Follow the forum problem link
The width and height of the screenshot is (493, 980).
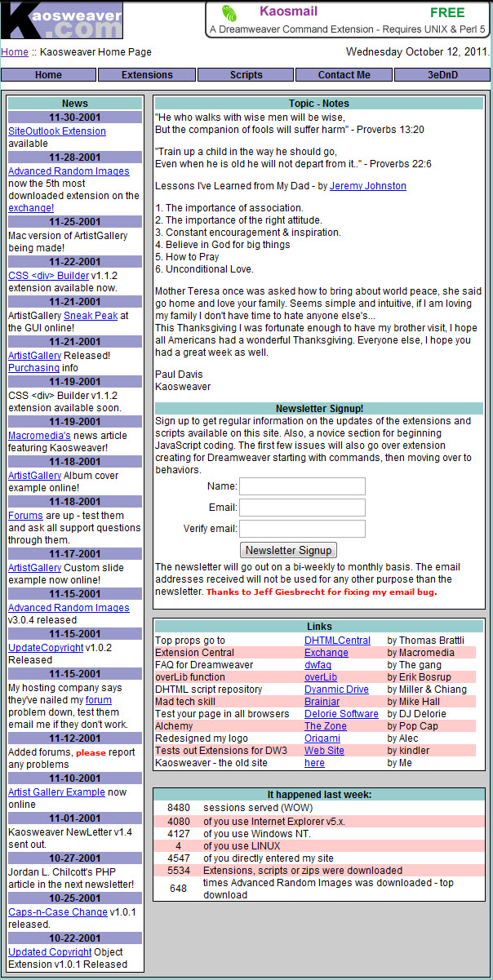tap(99, 700)
